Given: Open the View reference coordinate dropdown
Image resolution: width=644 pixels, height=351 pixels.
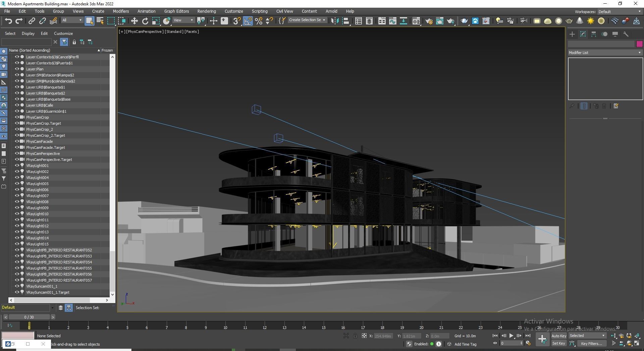Looking at the screenshot, I should tap(183, 20).
